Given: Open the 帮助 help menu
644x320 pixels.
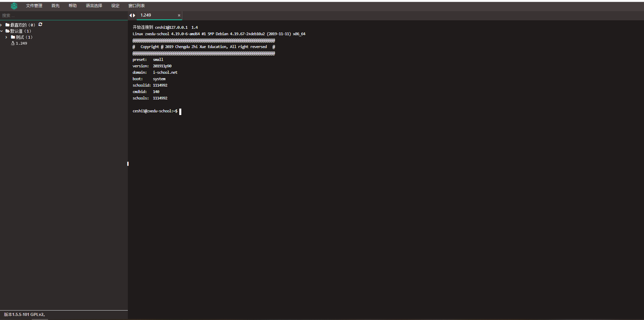Looking at the screenshot, I should [x=73, y=6].
